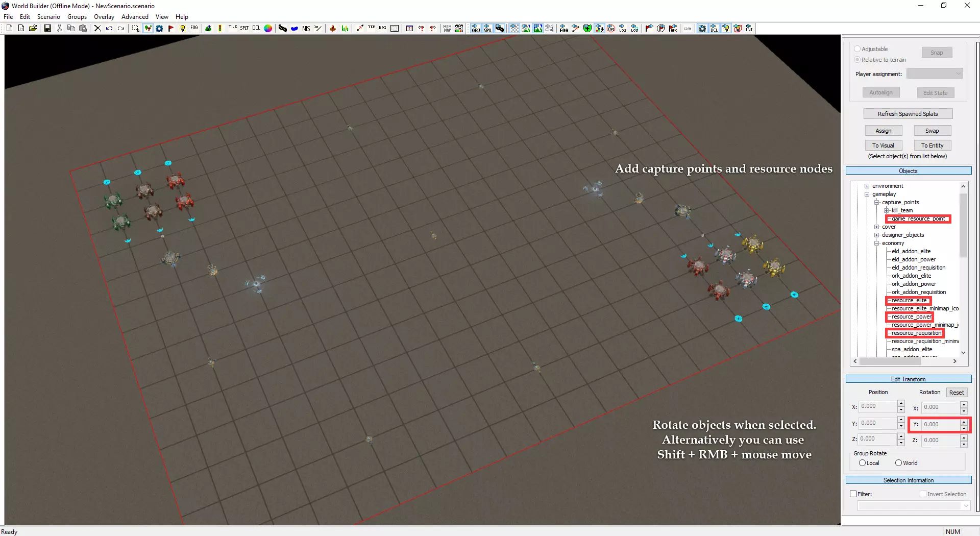Select the Relative to terrain radio option
This screenshot has height=536, width=980.
tap(857, 60)
